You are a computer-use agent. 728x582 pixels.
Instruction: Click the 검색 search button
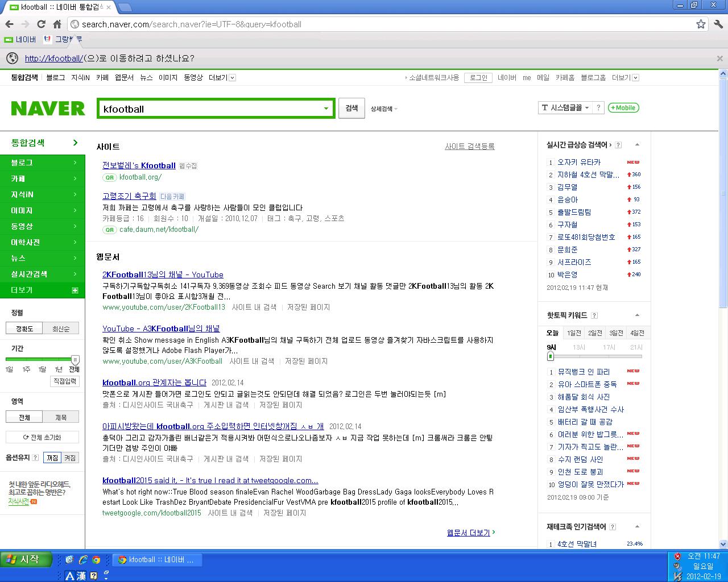(x=351, y=108)
